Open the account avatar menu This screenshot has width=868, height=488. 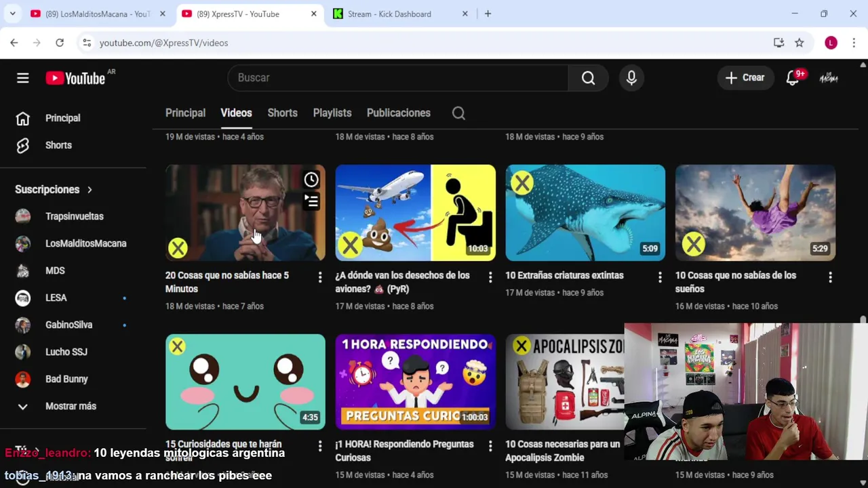(829, 78)
